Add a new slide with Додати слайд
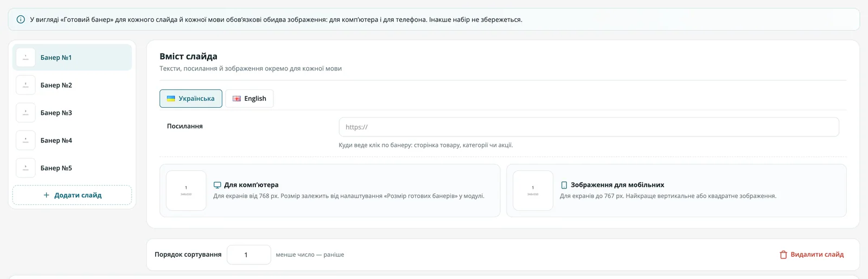This screenshot has width=868, height=279. 72,195
